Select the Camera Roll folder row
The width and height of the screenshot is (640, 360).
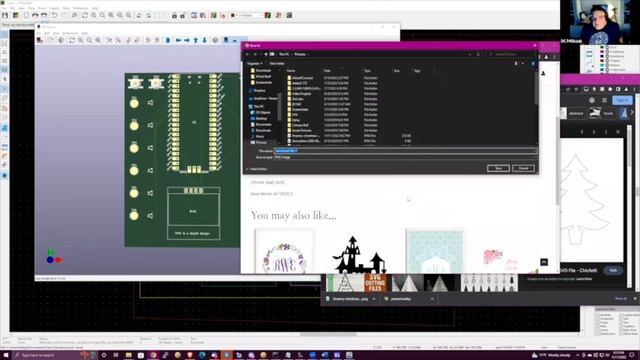pos(300,125)
